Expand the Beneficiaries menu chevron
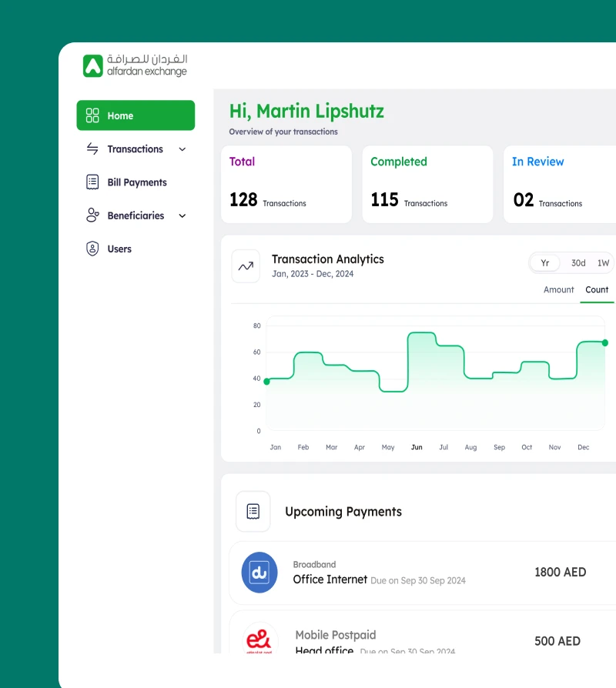Image resolution: width=616 pixels, height=688 pixels. click(x=182, y=216)
